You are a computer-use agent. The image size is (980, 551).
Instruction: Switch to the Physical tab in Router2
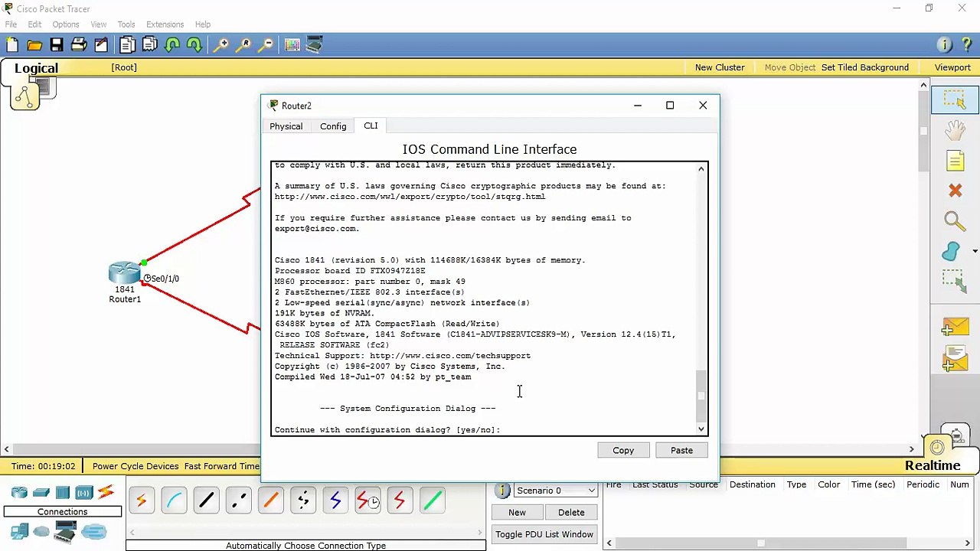tap(286, 126)
